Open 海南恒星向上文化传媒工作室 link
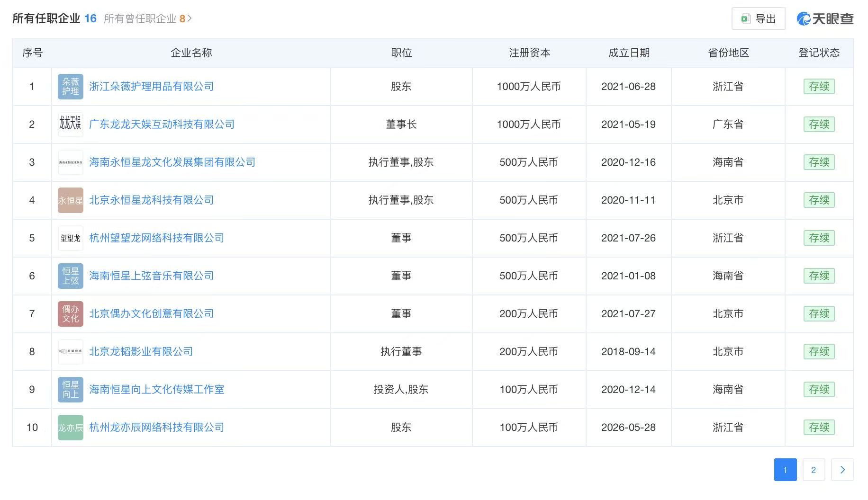The image size is (868, 500). click(x=156, y=390)
